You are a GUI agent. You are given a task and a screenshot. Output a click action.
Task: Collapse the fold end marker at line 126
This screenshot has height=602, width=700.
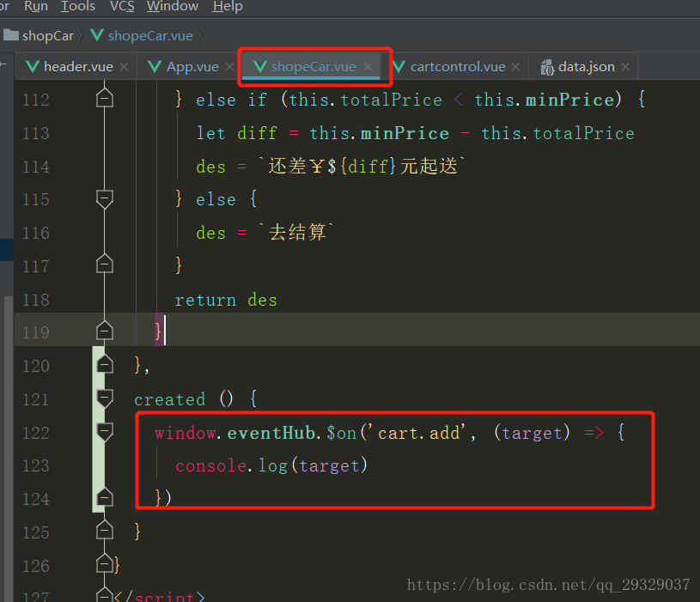[105, 564]
